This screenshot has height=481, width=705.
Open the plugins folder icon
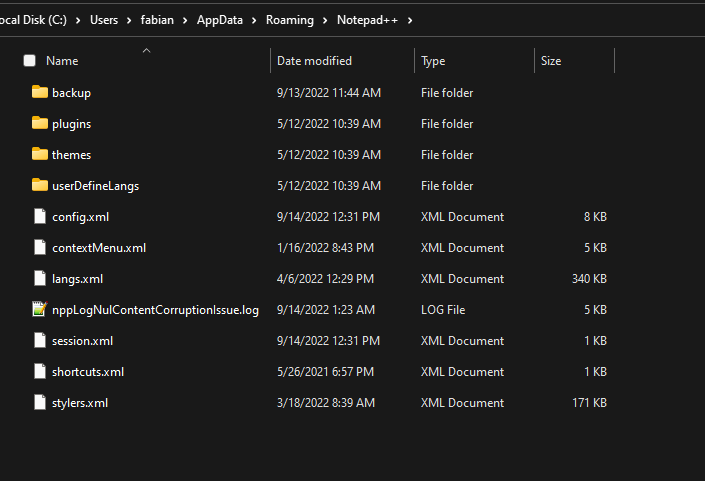[x=40, y=123]
